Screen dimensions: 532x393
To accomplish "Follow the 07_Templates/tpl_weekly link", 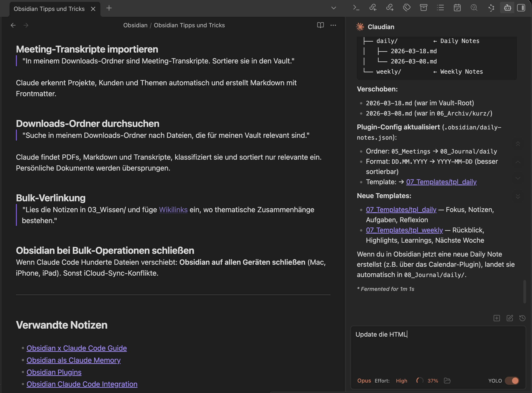I will click(404, 230).
